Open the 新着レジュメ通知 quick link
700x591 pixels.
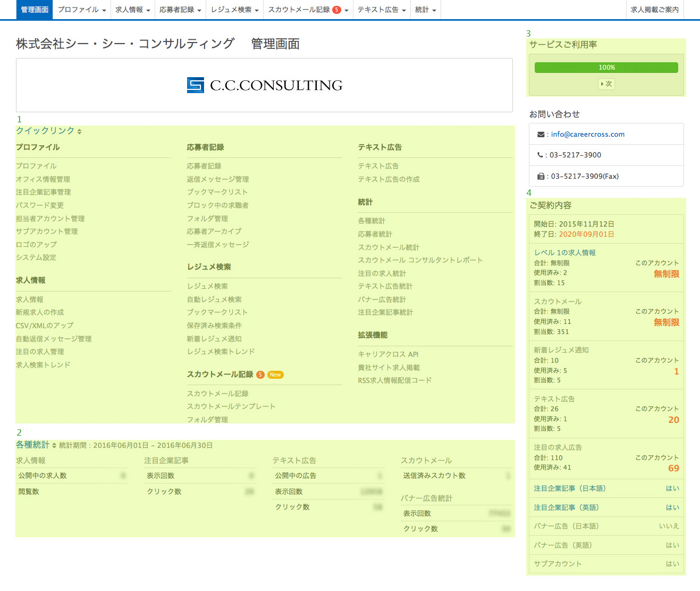214,339
